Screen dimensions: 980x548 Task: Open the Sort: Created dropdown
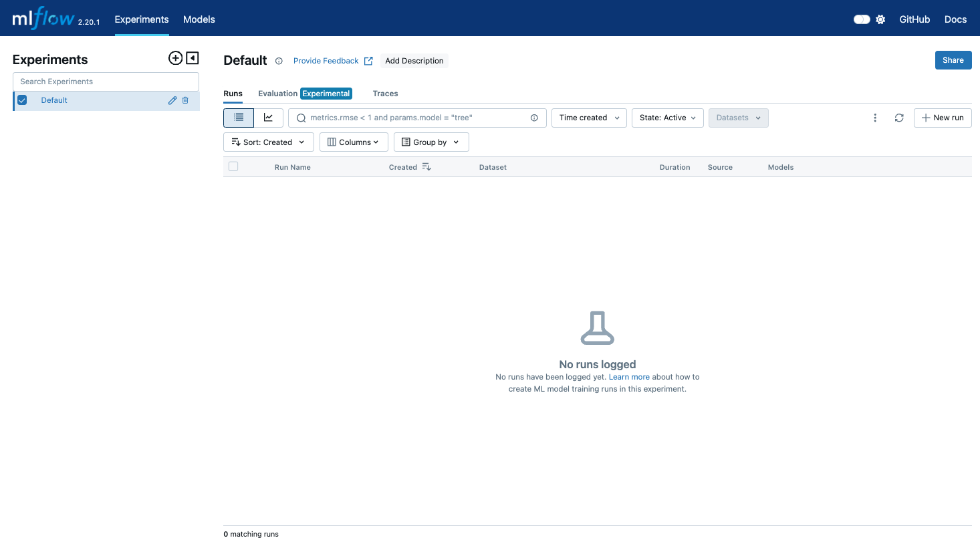[269, 142]
